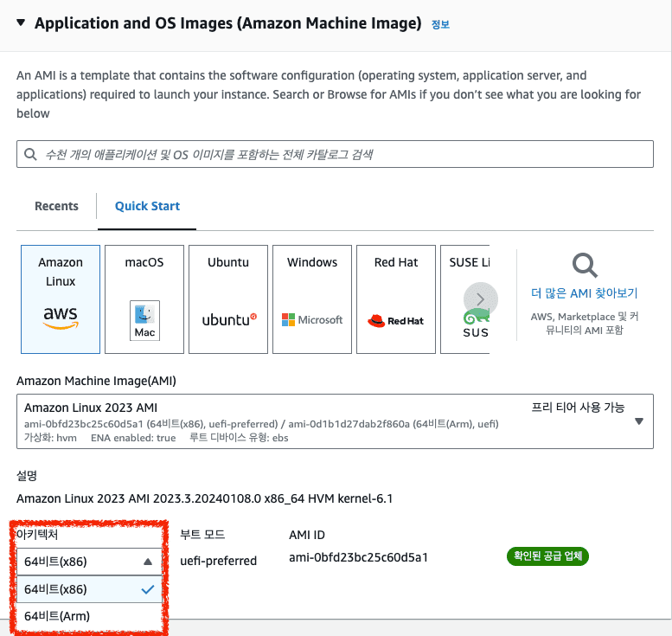Click the magnifier icon in search box
The width and height of the screenshot is (672, 636).
(30, 154)
